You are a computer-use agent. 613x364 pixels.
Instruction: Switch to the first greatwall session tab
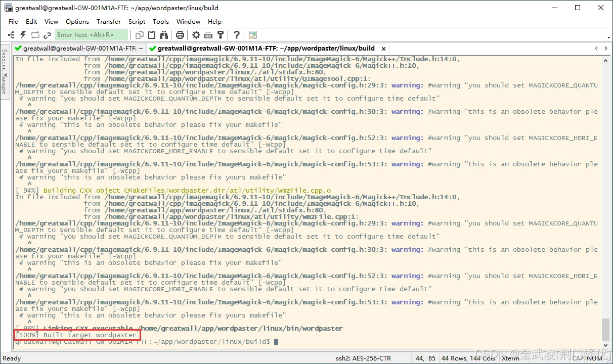click(x=79, y=49)
